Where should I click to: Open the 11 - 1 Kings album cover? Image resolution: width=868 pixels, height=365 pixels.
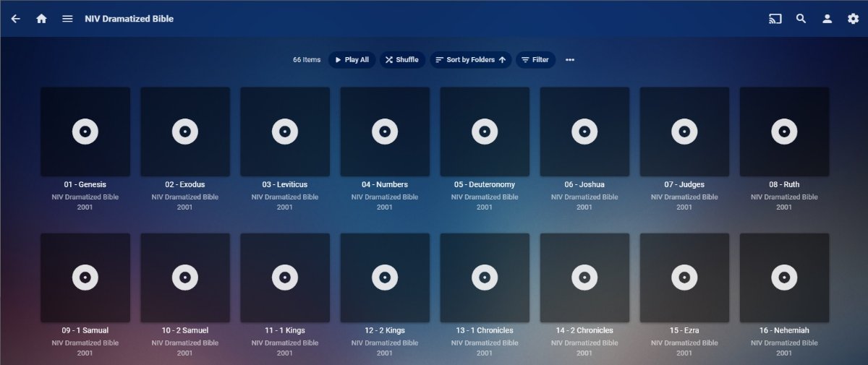(x=285, y=278)
